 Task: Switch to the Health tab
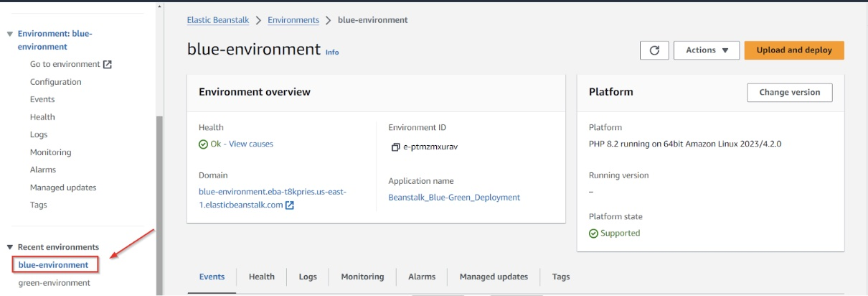click(261, 277)
